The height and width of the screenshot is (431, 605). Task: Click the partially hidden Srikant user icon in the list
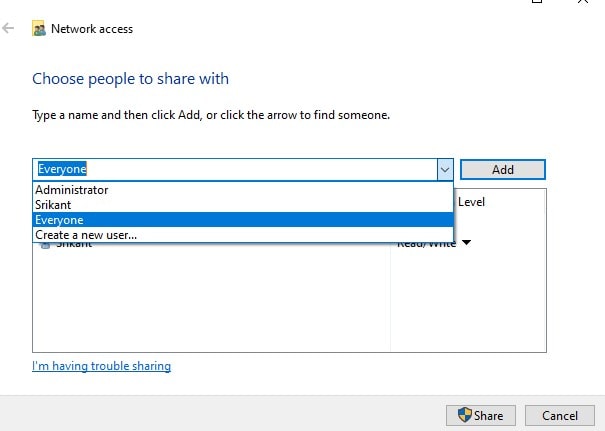coord(46,244)
